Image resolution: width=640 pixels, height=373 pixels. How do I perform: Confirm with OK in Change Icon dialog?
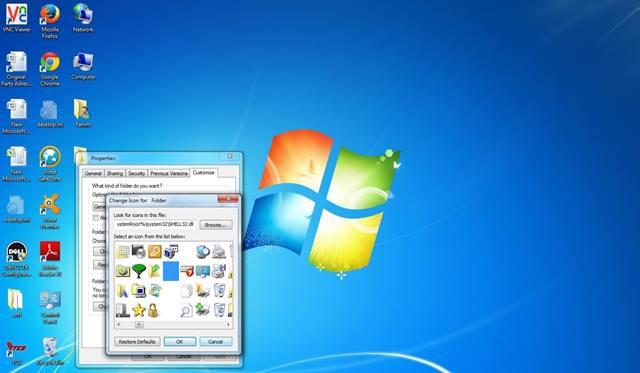180,342
